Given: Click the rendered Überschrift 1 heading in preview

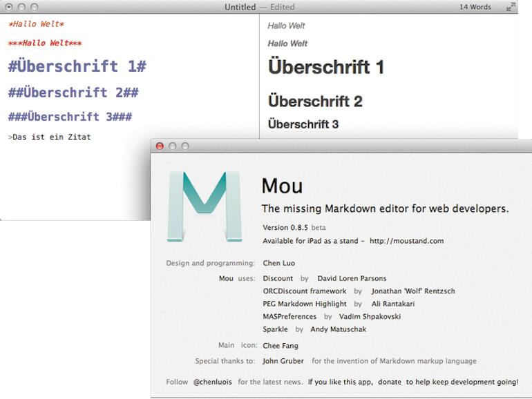Looking at the screenshot, I should [325, 67].
